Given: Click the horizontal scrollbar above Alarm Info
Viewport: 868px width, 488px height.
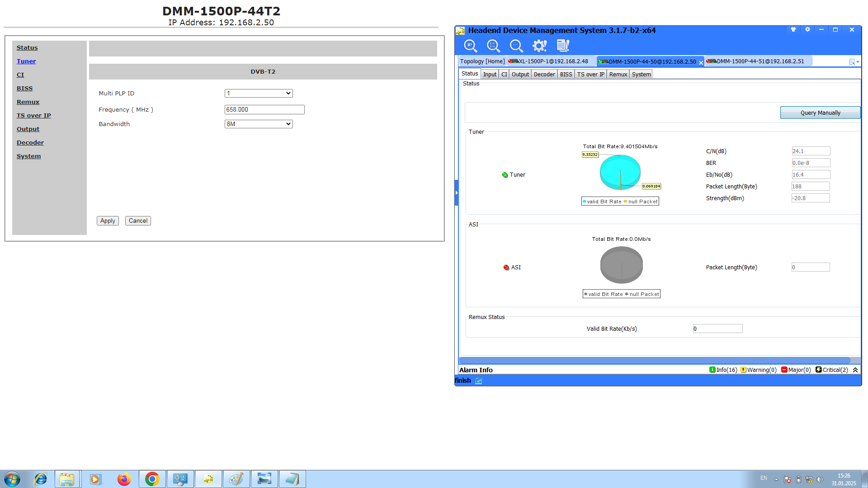Looking at the screenshot, I should click(x=654, y=361).
